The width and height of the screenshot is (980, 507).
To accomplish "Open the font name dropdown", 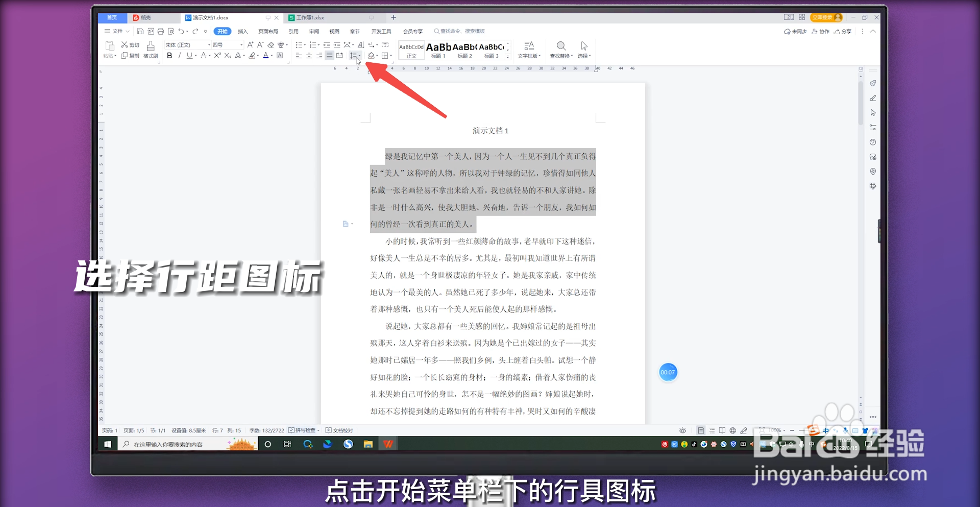I will tap(208, 45).
